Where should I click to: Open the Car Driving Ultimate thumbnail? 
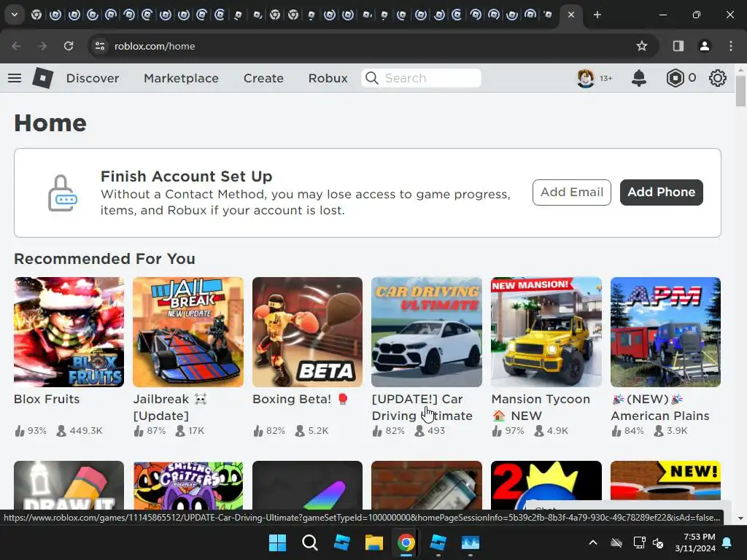(426, 332)
